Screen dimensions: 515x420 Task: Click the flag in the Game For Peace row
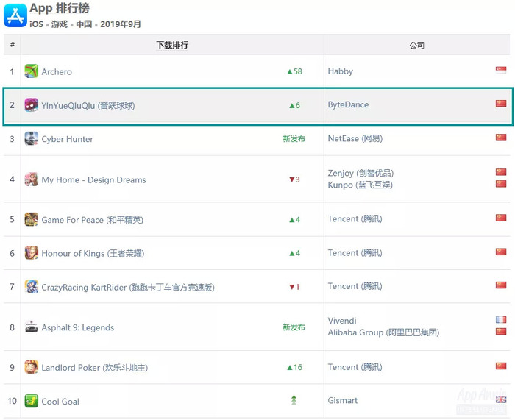coord(501,218)
